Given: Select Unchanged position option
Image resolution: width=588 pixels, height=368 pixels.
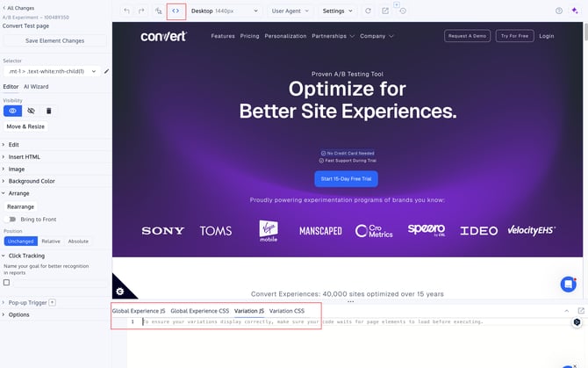Looking at the screenshot, I should click(x=21, y=242).
